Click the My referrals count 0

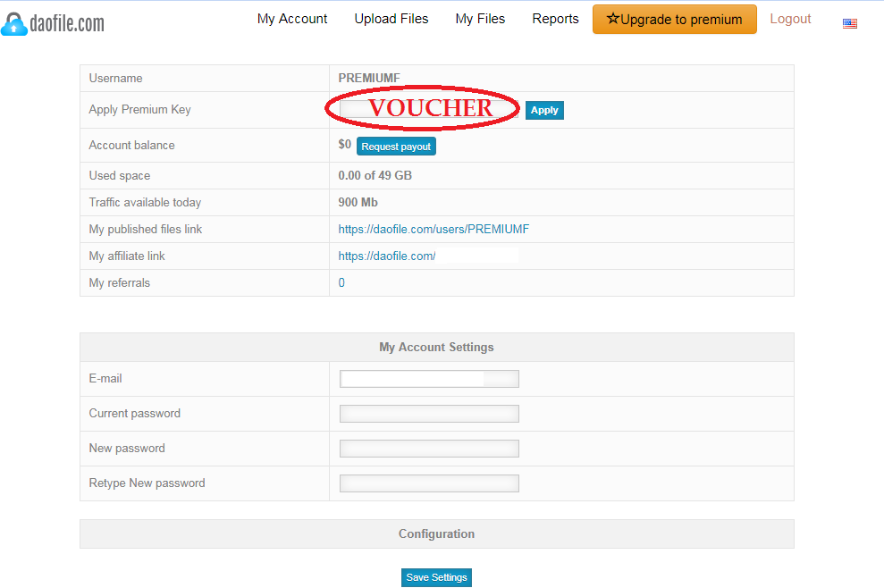(341, 282)
